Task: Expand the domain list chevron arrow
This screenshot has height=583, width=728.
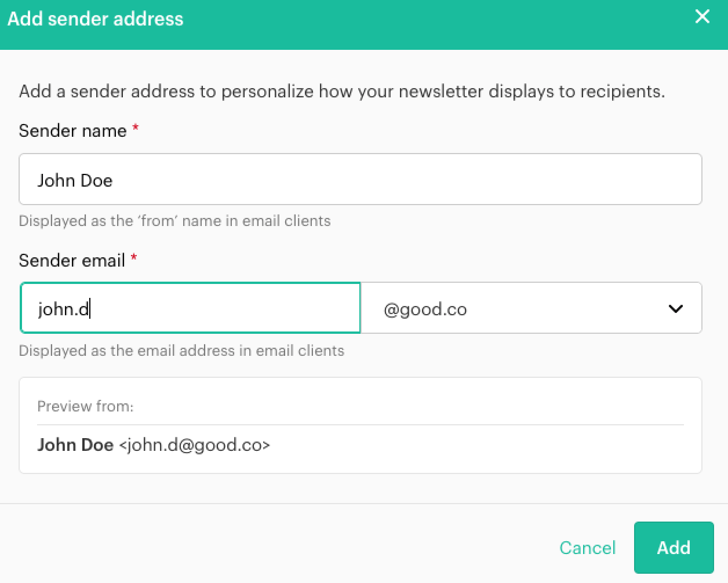Action: coord(675,309)
